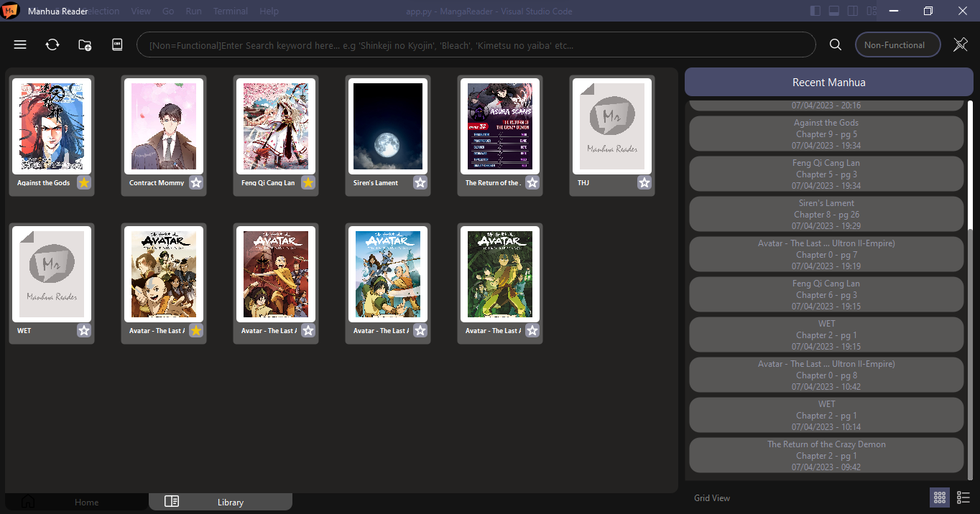Open recent Avatar Chapter 0 pg 8 entry
Viewport: 980px width, 514px height.
[826, 375]
